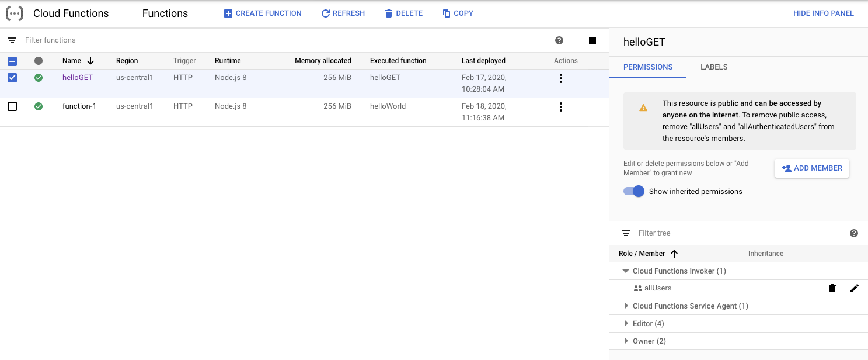Open help for the Filter tree

[x=854, y=233]
